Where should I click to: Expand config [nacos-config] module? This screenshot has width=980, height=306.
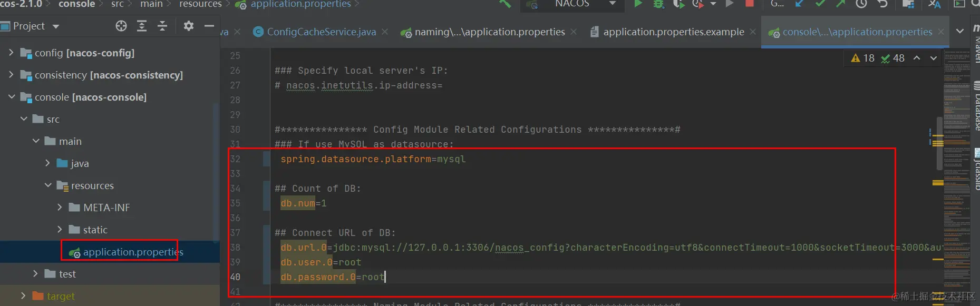coord(11,53)
